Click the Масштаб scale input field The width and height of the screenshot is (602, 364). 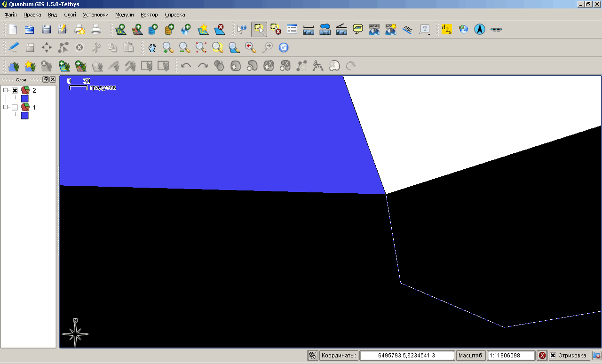pyautogui.click(x=511, y=356)
